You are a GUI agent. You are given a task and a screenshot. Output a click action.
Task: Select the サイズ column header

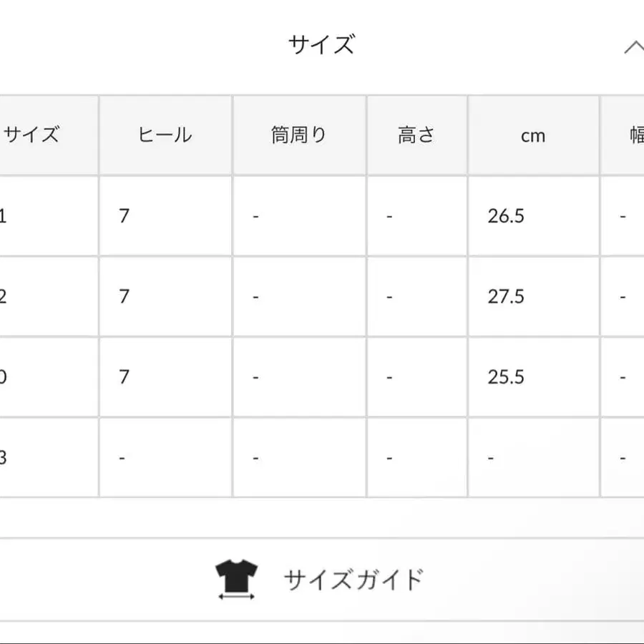33,135
